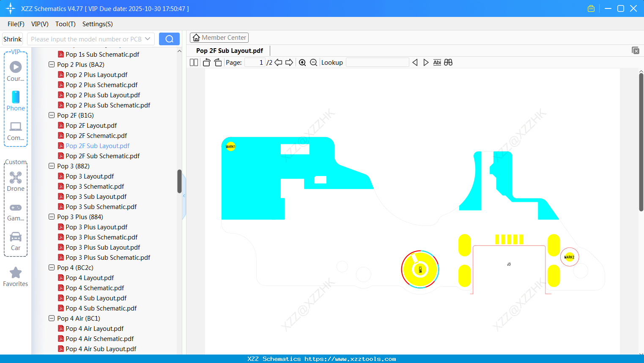644x363 pixels.
Task: Open the two-page view mode
Action: click(193, 62)
